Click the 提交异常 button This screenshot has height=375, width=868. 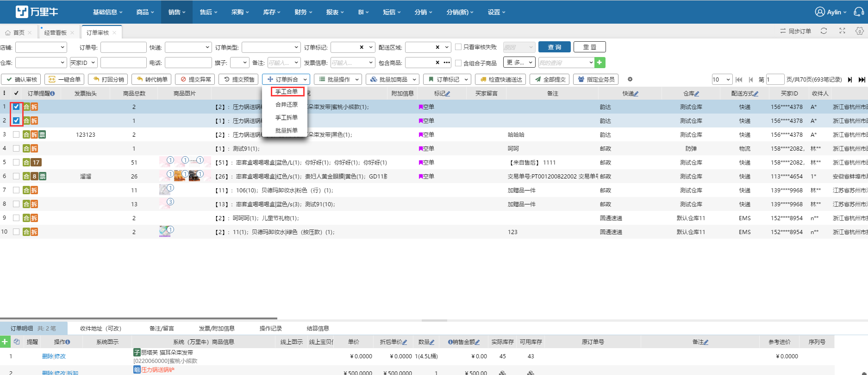(x=195, y=79)
